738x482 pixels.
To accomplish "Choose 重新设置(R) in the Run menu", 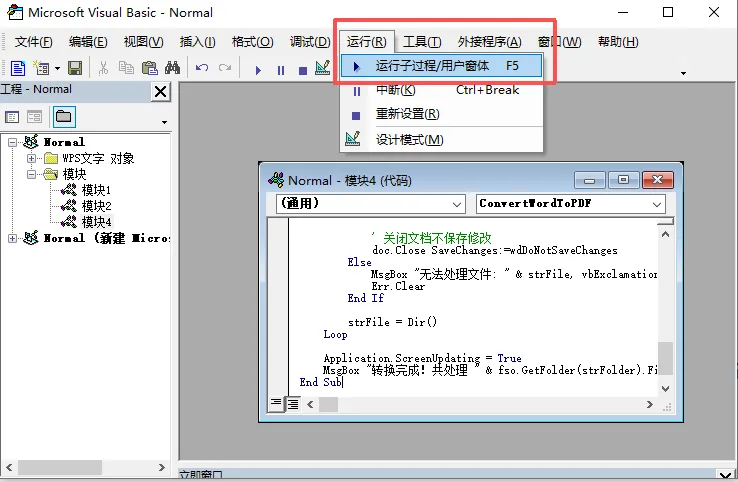I will pos(441,114).
